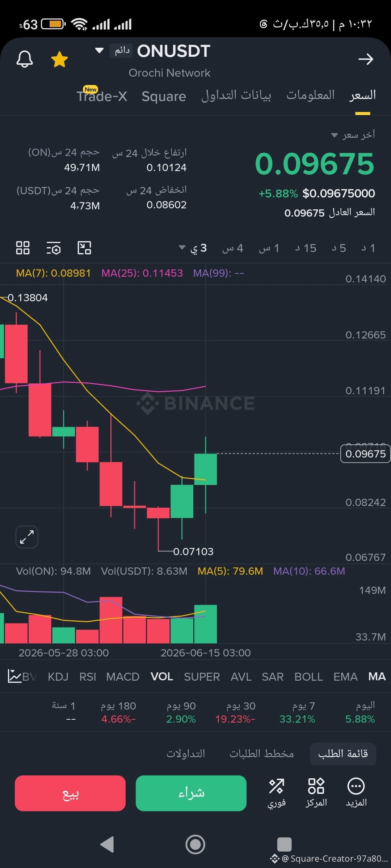Image resolution: width=391 pixels, height=868 pixels.
Task: Tap the latest green candlestick on chart
Action: 205,469
